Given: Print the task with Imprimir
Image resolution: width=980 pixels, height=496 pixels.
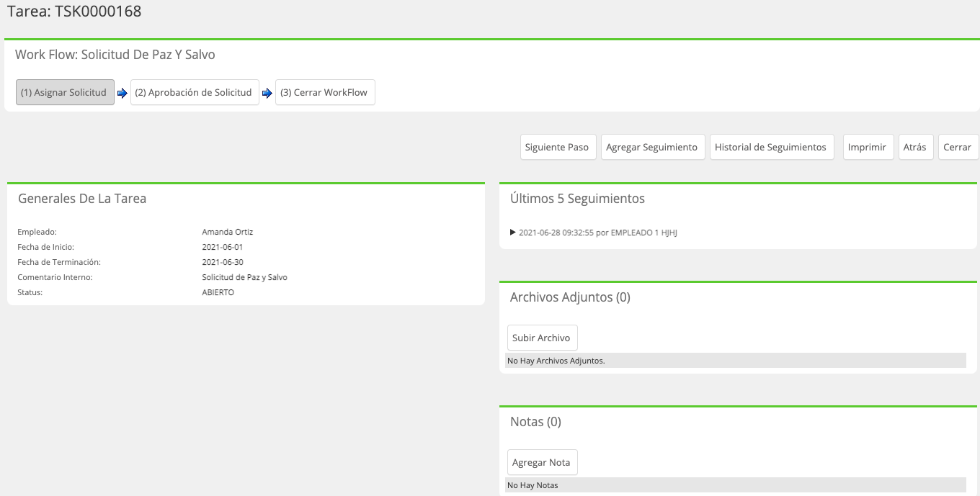Looking at the screenshot, I should coord(868,147).
